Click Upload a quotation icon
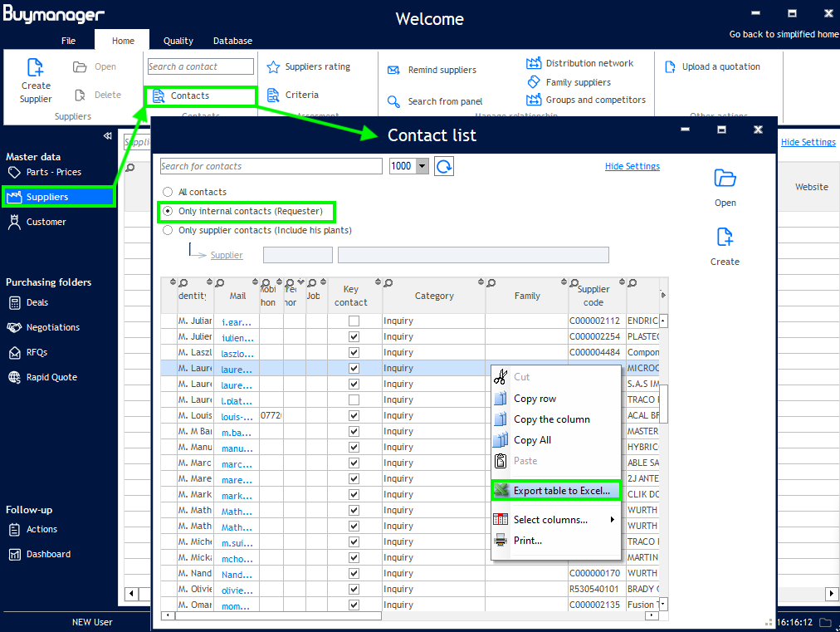 (670, 67)
